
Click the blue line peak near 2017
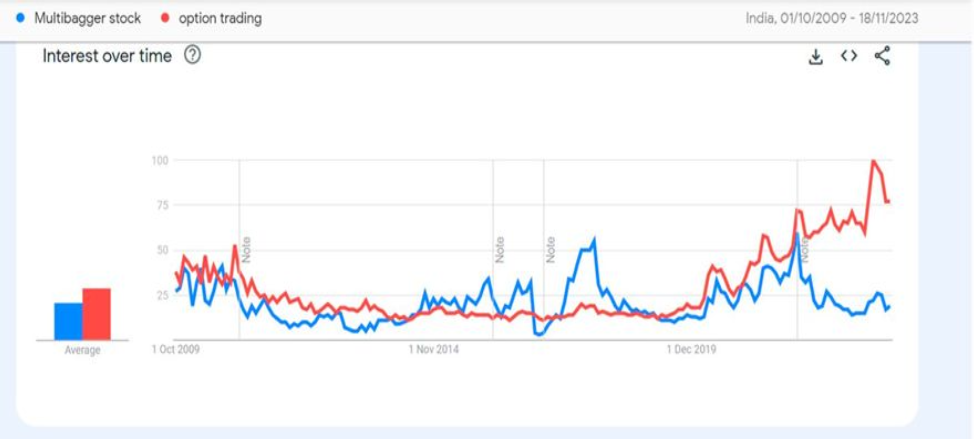[594, 240]
